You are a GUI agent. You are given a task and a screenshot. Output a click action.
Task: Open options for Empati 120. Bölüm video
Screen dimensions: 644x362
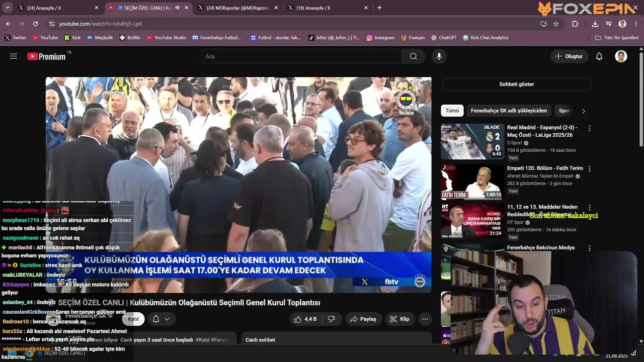590,169
